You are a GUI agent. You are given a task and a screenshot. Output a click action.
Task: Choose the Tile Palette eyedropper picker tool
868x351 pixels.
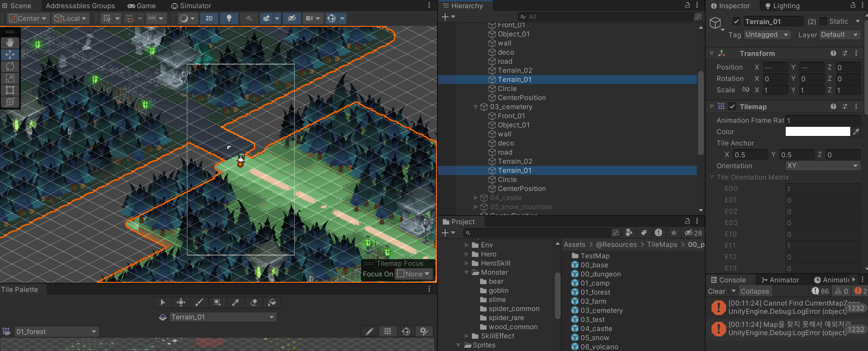pos(236,302)
